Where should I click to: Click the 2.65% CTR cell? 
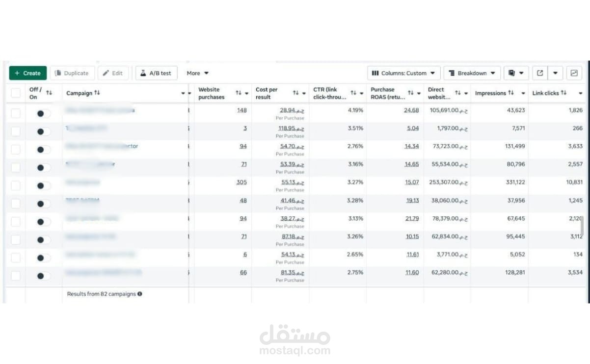click(355, 254)
